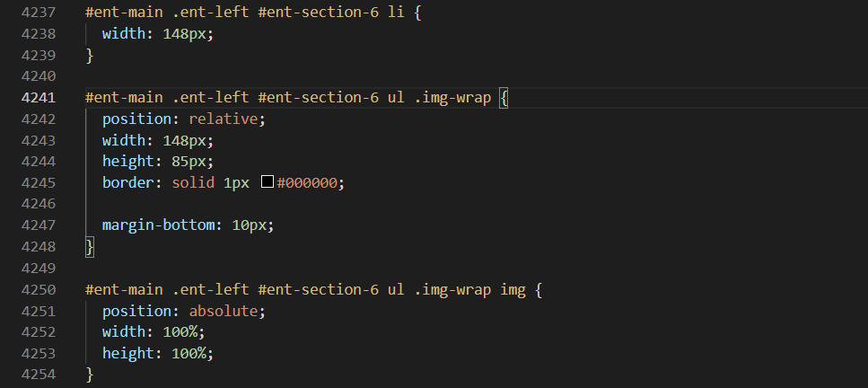Click 'height' property on line 4244
The image size is (868, 388).
[127, 162]
